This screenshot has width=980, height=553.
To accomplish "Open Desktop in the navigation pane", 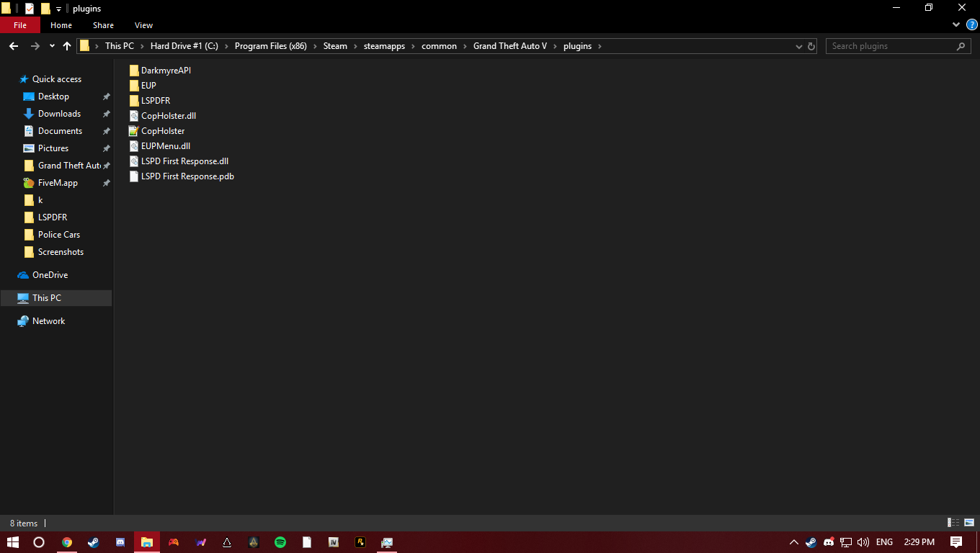I will tap(53, 96).
